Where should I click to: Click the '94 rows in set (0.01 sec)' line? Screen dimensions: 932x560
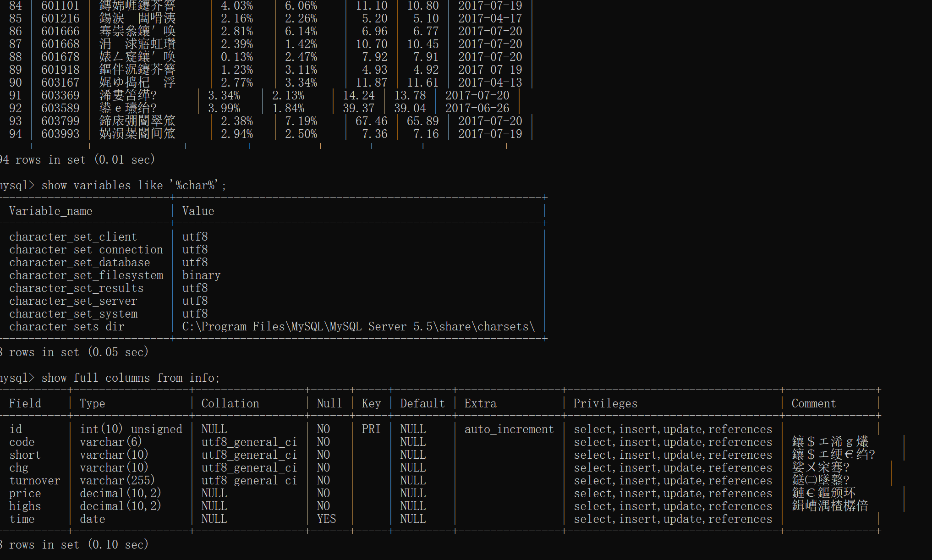[77, 160]
